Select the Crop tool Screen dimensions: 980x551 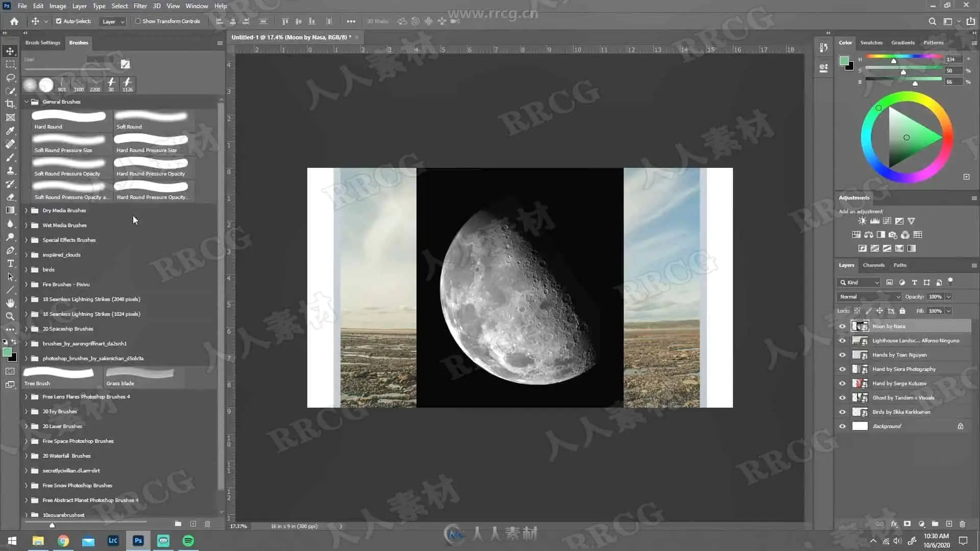(x=10, y=104)
